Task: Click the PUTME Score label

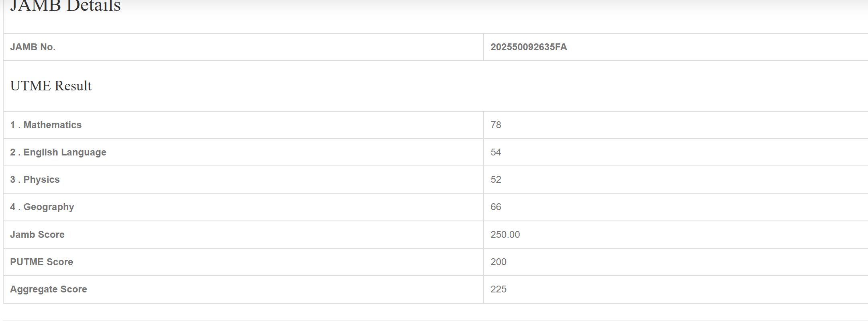Action: 41,262
